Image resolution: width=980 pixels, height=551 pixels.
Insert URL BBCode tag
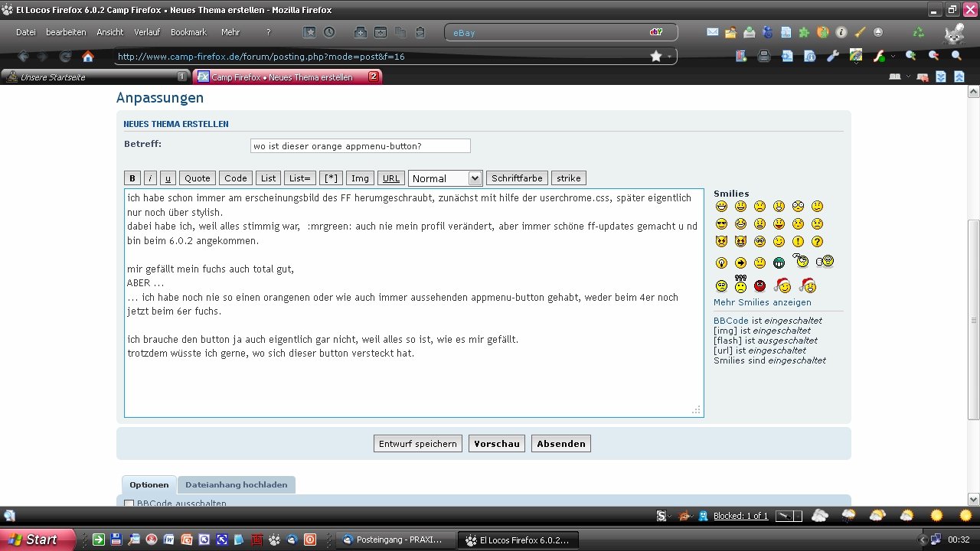(391, 178)
